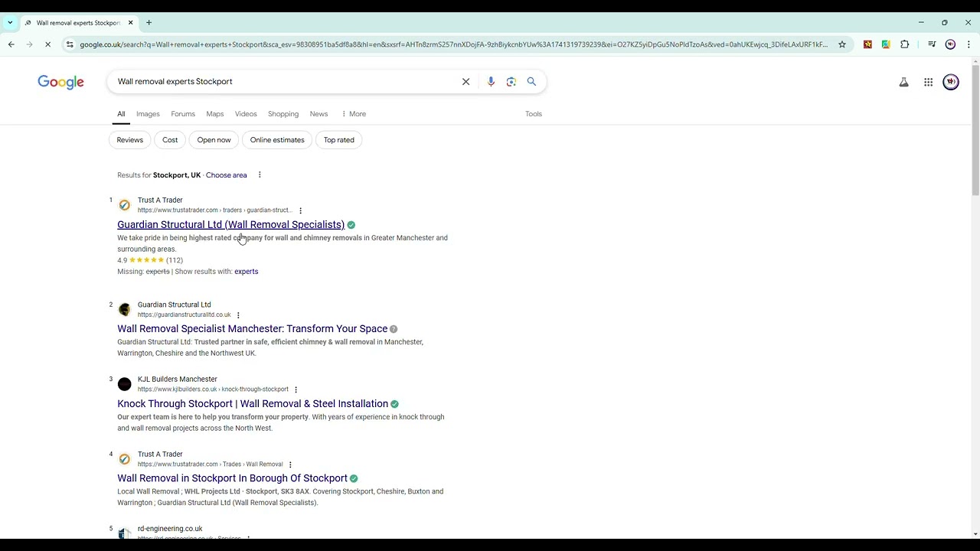This screenshot has width=980, height=551.
Task: Open the Google apps grid
Action: 928,82
